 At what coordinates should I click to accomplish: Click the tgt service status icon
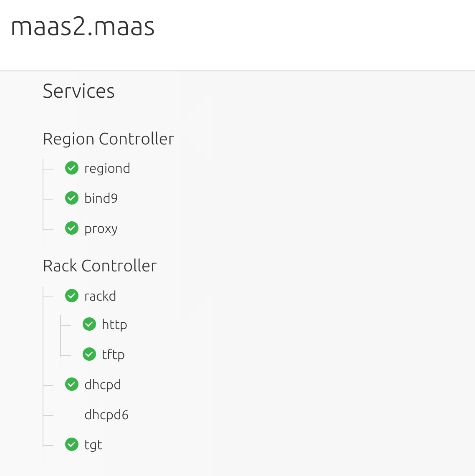72,445
